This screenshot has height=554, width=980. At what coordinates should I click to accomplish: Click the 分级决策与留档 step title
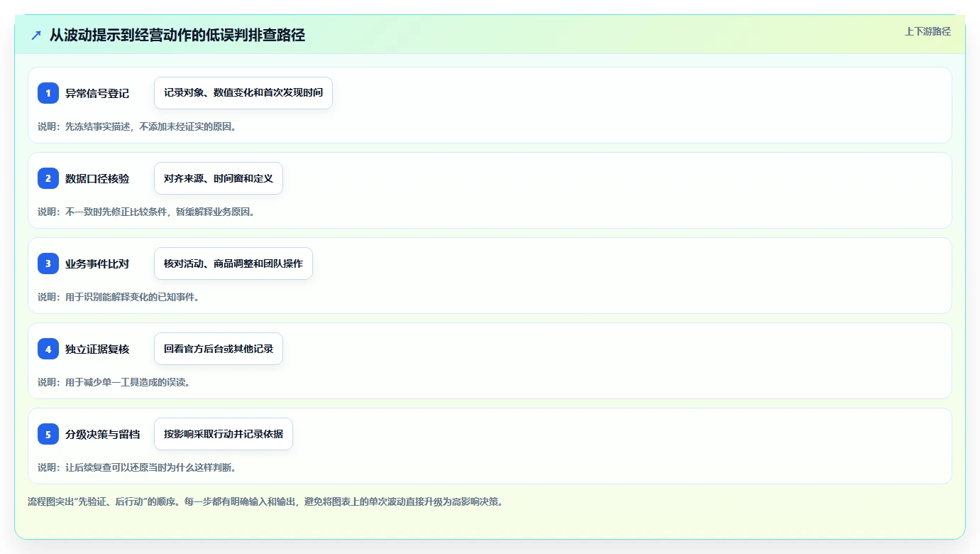pos(102,434)
